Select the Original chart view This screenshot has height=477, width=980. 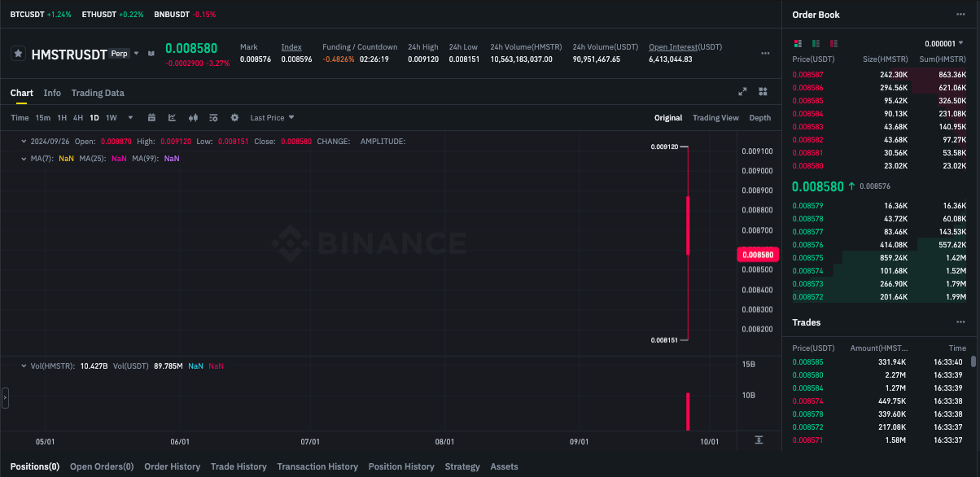[668, 118]
